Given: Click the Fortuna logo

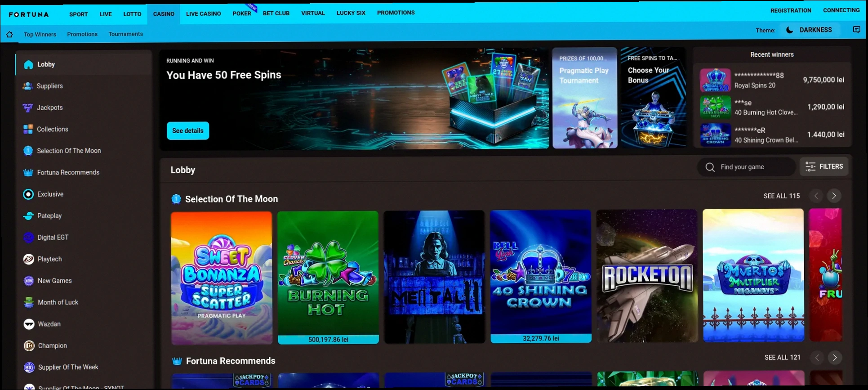Looking at the screenshot, I should click(29, 14).
